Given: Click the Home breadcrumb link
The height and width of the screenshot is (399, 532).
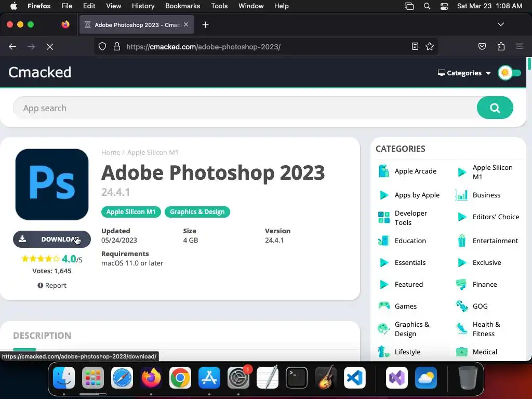Looking at the screenshot, I should pos(111,152).
